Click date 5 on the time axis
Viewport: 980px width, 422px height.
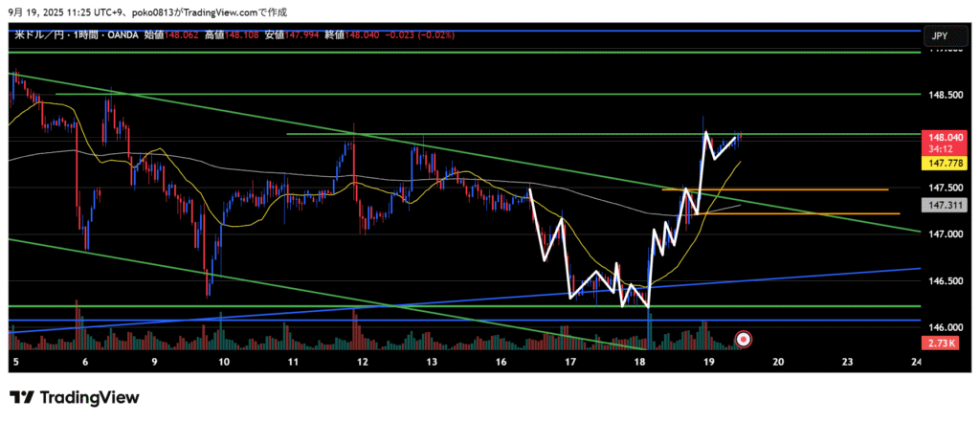point(16,363)
